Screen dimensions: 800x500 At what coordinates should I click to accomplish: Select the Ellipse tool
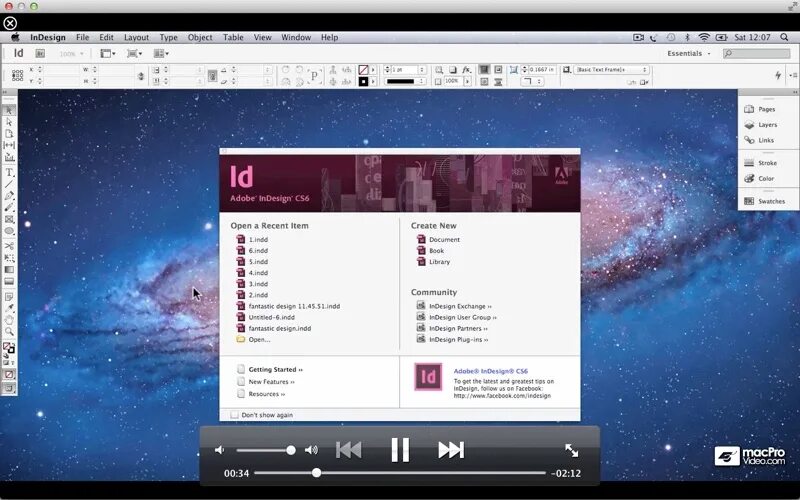point(9,231)
